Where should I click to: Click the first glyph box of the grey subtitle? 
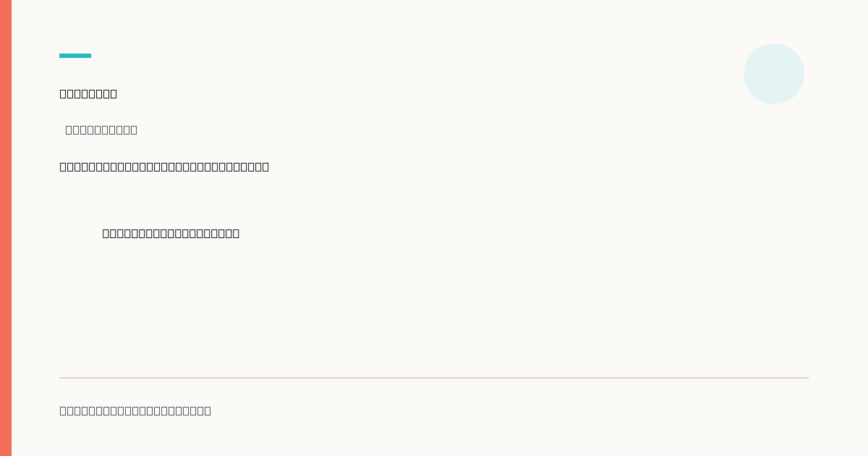(69, 130)
